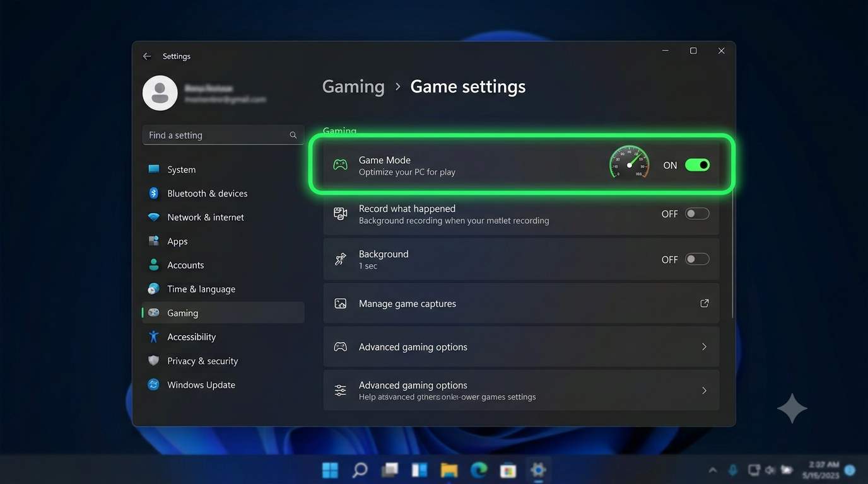Select Time & language in the sidebar

pyautogui.click(x=223, y=289)
